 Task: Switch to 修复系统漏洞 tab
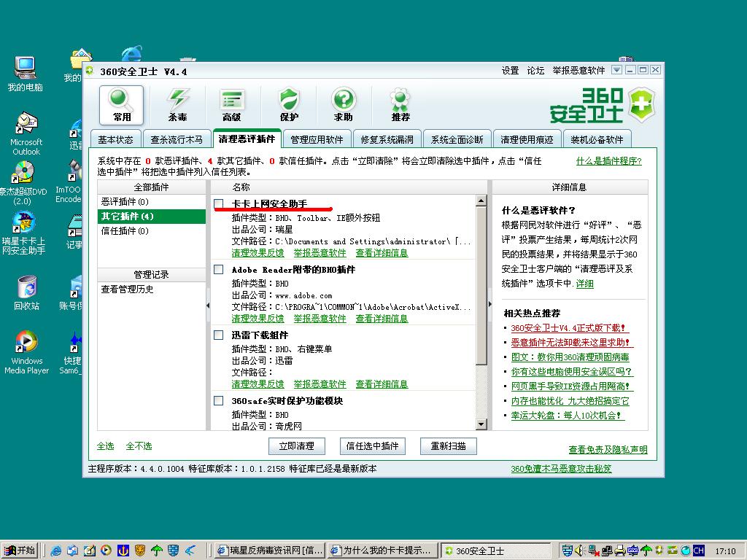coord(387,139)
